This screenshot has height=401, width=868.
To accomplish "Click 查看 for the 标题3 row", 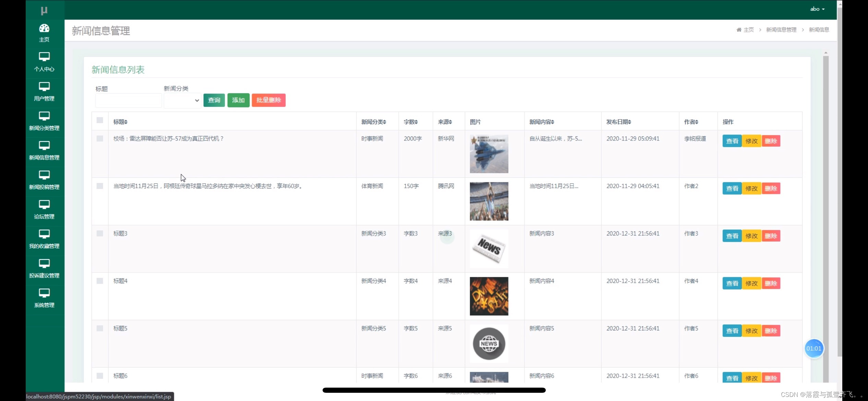I will pyautogui.click(x=732, y=236).
